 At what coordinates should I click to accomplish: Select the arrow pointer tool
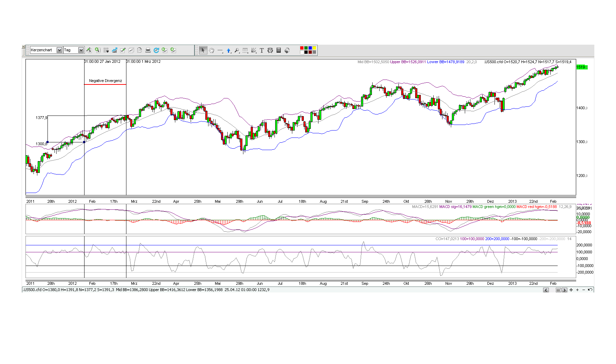(203, 50)
